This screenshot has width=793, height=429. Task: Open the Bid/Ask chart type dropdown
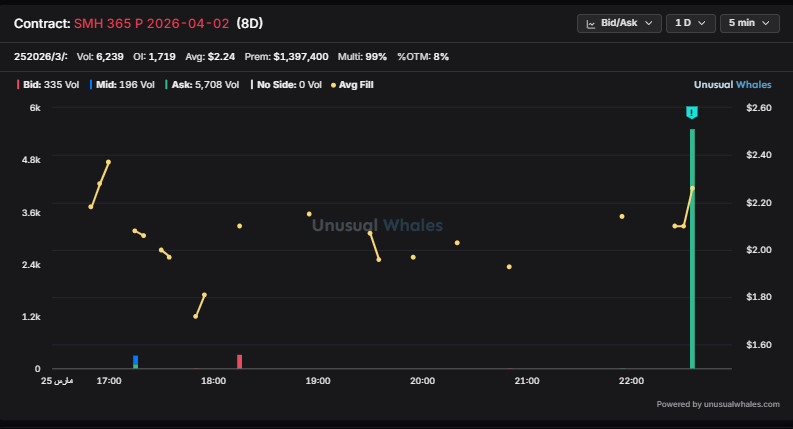click(x=619, y=23)
